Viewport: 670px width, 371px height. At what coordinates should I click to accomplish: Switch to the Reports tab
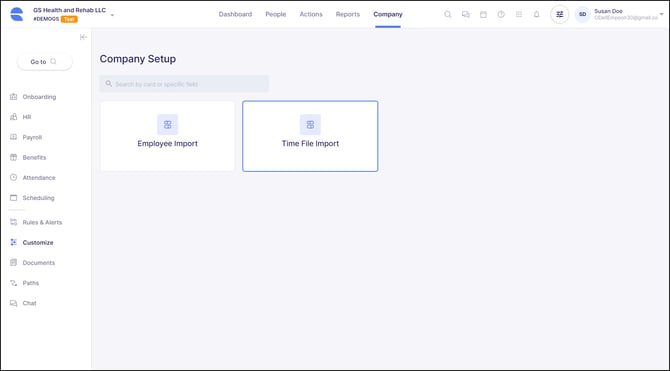[x=348, y=14]
